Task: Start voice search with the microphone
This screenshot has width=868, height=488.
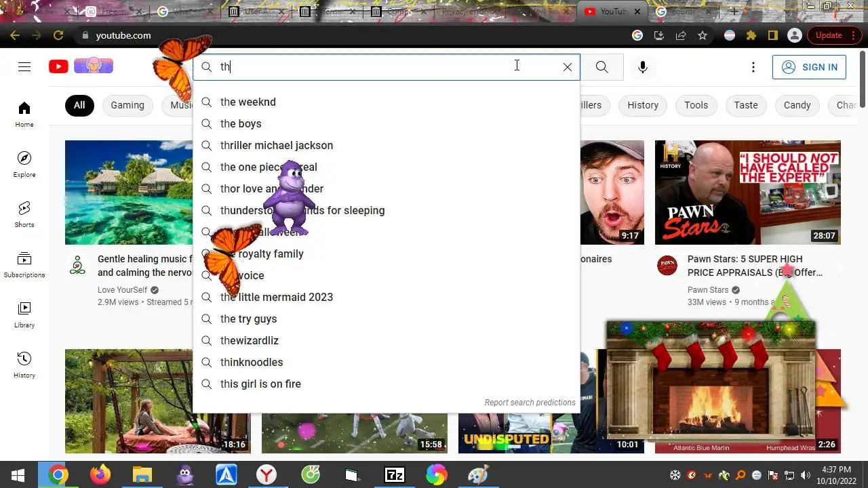Action: [643, 67]
